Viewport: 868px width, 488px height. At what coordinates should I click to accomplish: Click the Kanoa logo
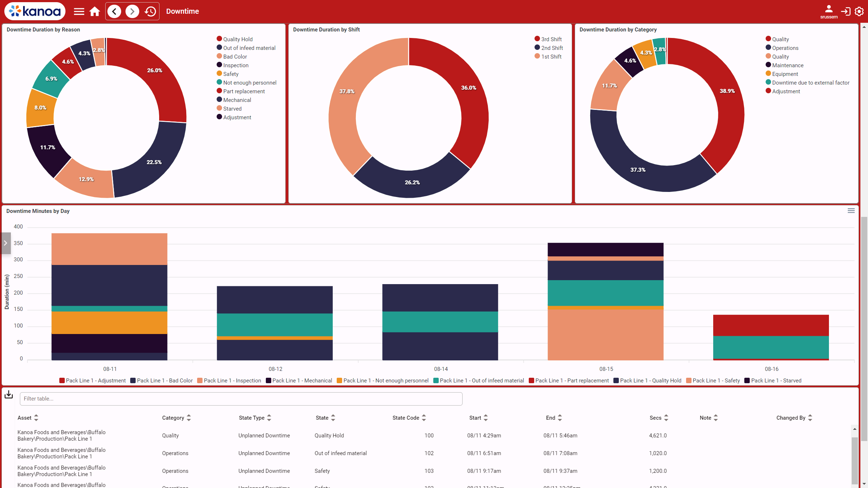[35, 11]
